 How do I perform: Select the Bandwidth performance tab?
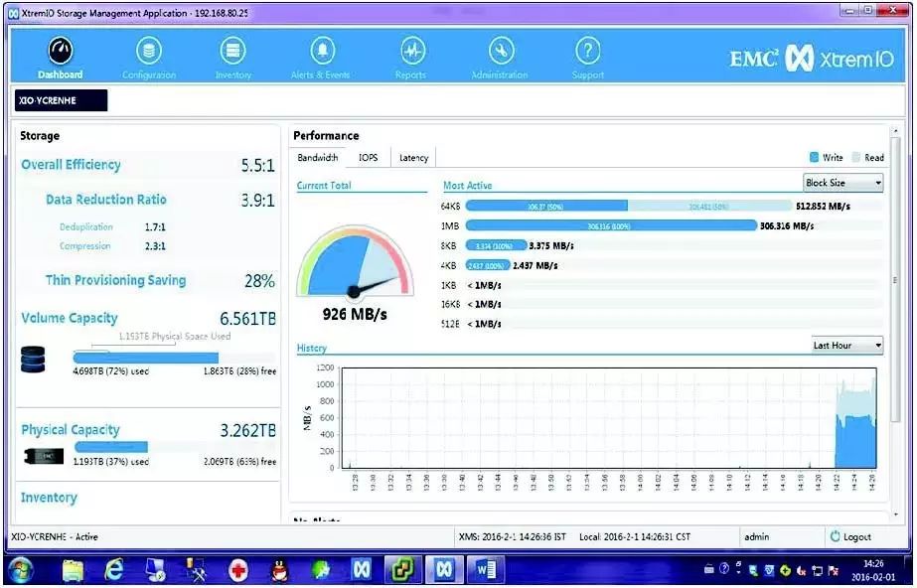(x=318, y=157)
